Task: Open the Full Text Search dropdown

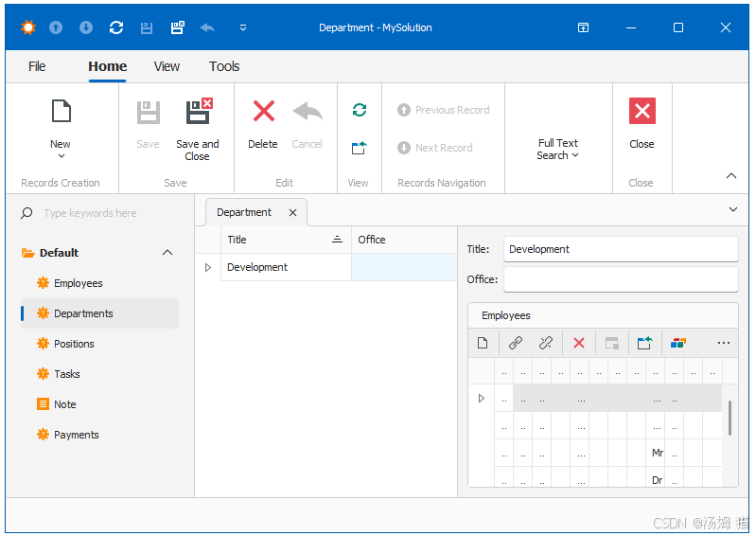Action: click(558, 149)
